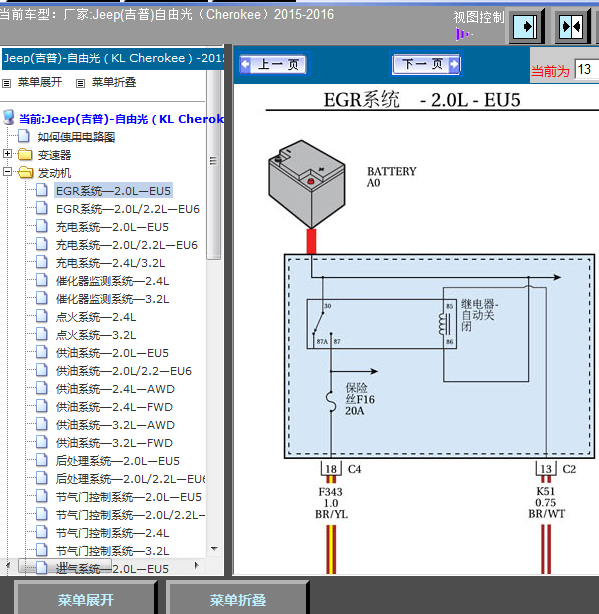Open 供油系统—3.2L—AWD diagram

tap(115, 425)
